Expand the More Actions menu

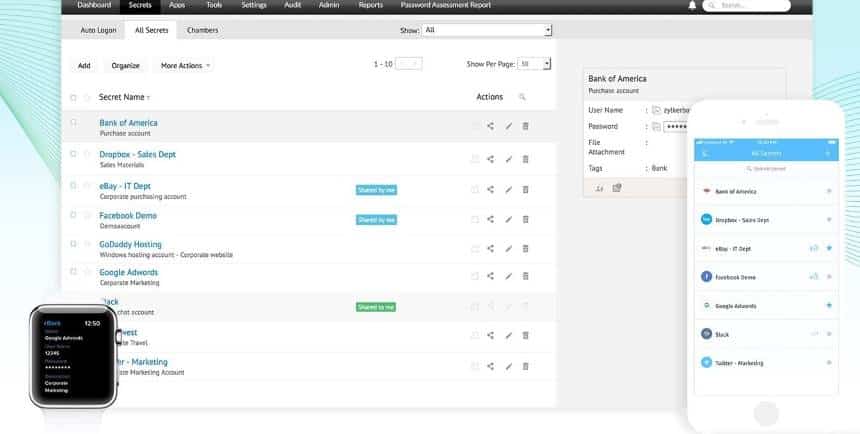[185, 66]
